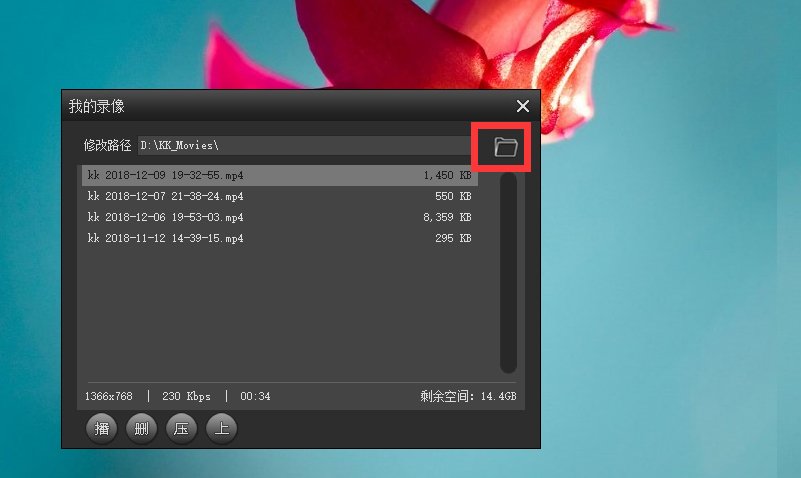Click the 我的录像 title bar text
The image size is (801, 478).
(96, 106)
